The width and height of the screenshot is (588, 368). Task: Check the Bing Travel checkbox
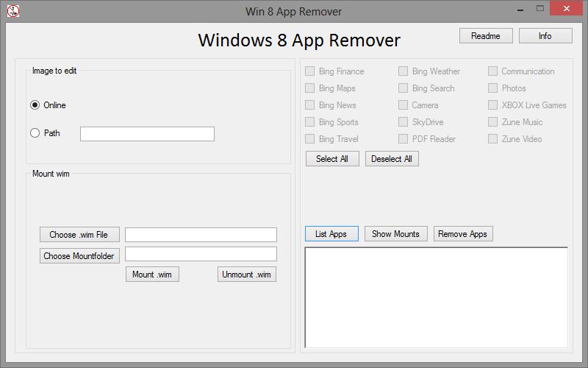click(x=309, y=138)
